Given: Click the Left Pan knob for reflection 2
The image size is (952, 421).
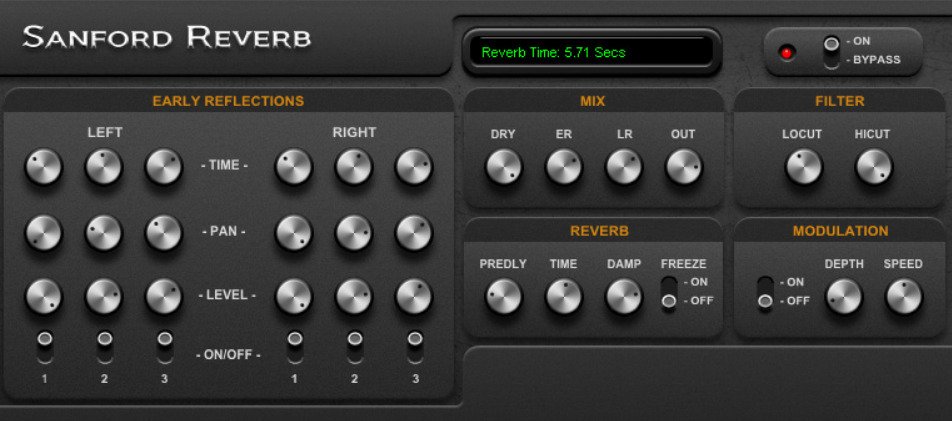Looking at the screenshot, I should pyautogui.click(x=104, y=233).
